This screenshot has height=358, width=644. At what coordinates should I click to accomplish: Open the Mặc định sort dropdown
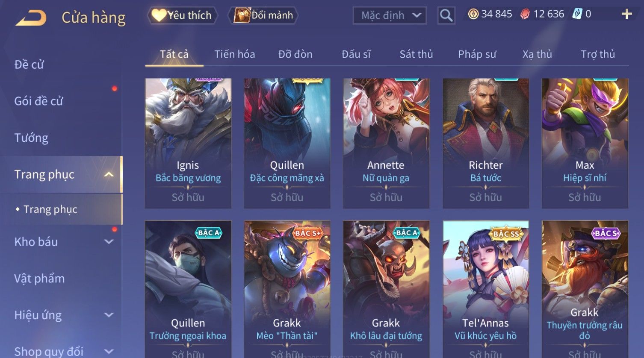coord(390,16)
